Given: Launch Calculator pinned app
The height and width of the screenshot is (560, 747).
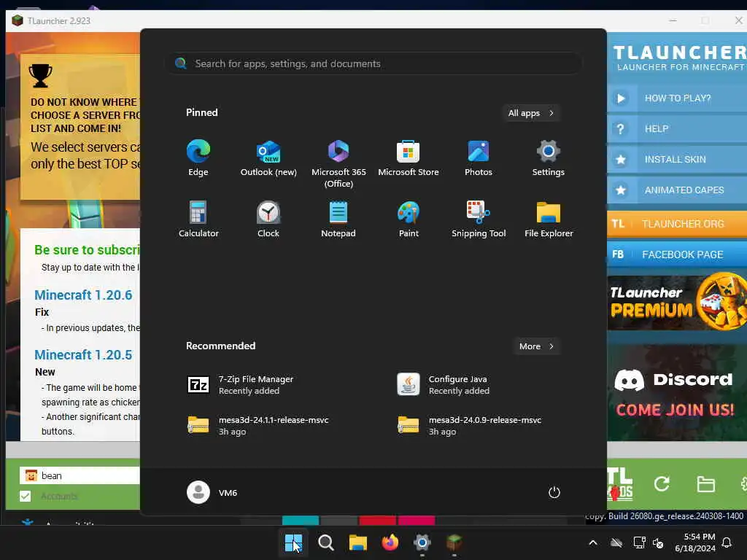Looking at the screenshot, I should [198, 219].
